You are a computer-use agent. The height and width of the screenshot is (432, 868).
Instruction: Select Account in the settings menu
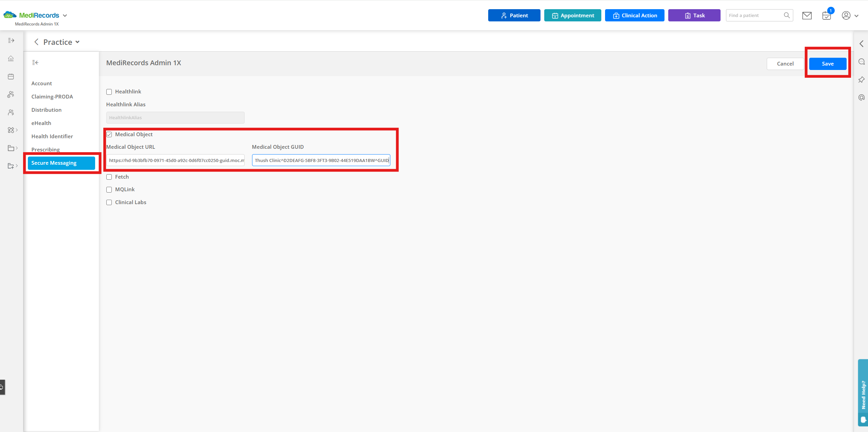pos(41,83)
